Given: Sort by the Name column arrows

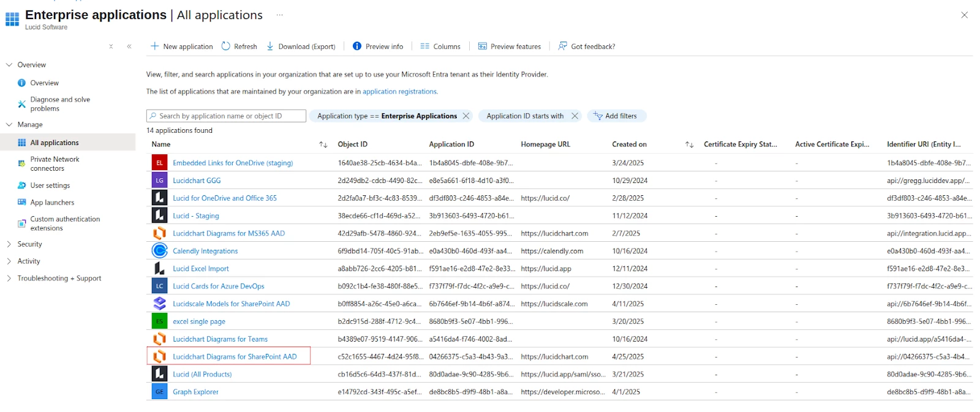Looking at the screenshot, I should (x=323, y=144).
